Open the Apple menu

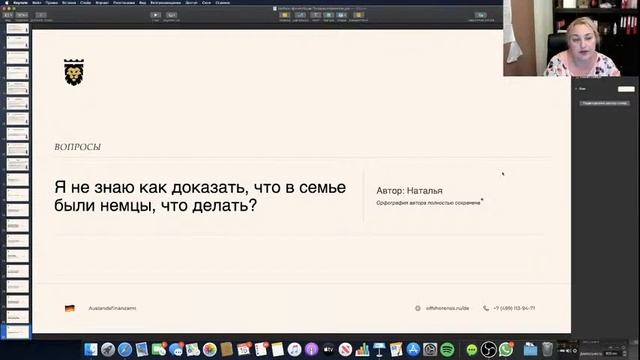pos(7,2)
